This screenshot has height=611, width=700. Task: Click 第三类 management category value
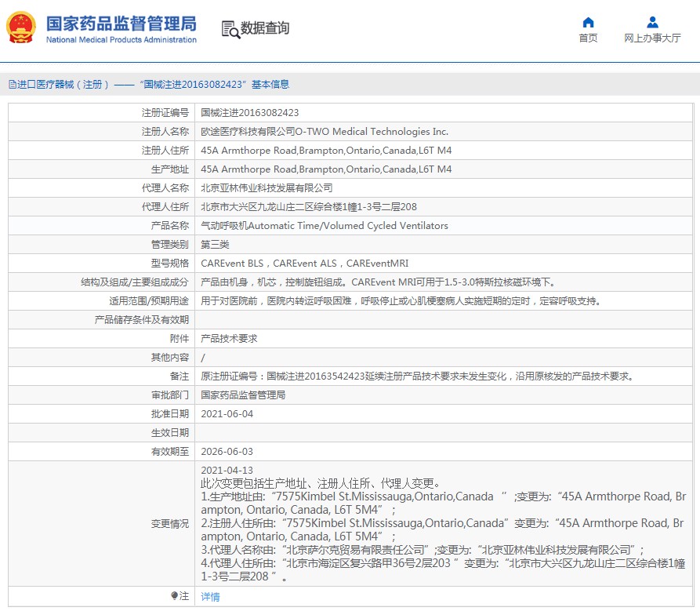[x=215, y=244]
